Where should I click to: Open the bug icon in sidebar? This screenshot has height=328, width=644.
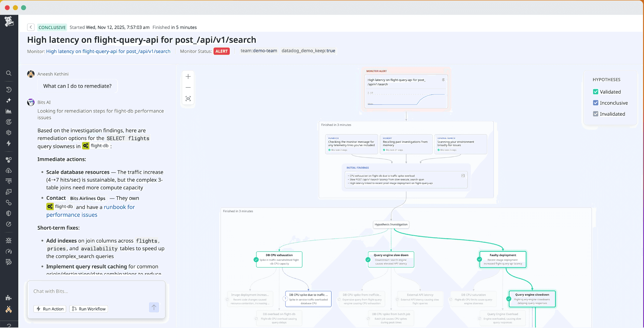(9, 240)
